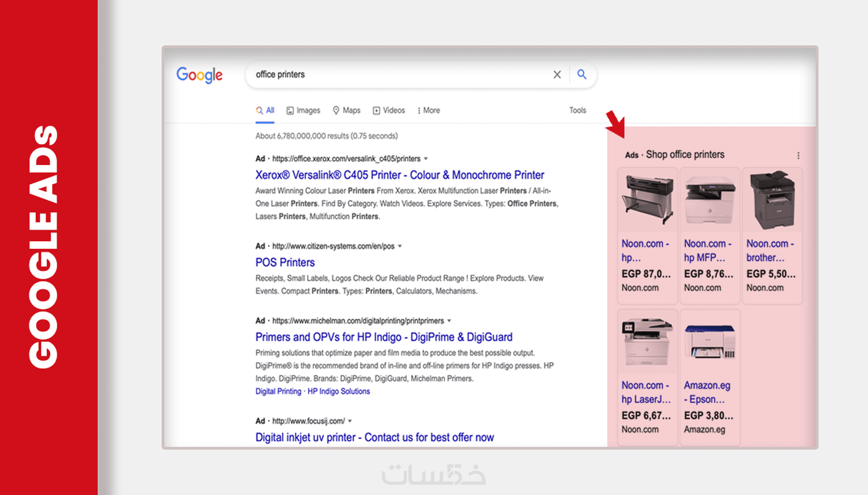Expand the focusij ad URL dropdown arrow
This screenshot has height=495, width=868.
click(x=350, y=421)
